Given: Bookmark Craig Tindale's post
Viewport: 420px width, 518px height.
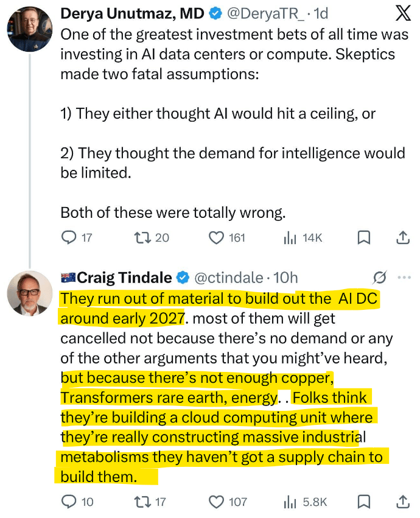Looking at the screenshot, I should [363, 502].
